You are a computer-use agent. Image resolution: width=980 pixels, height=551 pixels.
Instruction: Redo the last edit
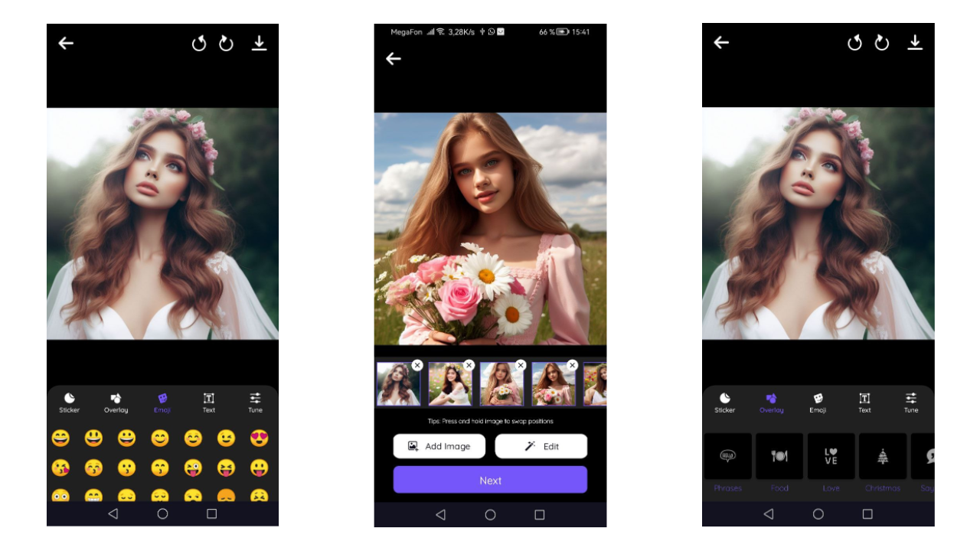[226, 43]
